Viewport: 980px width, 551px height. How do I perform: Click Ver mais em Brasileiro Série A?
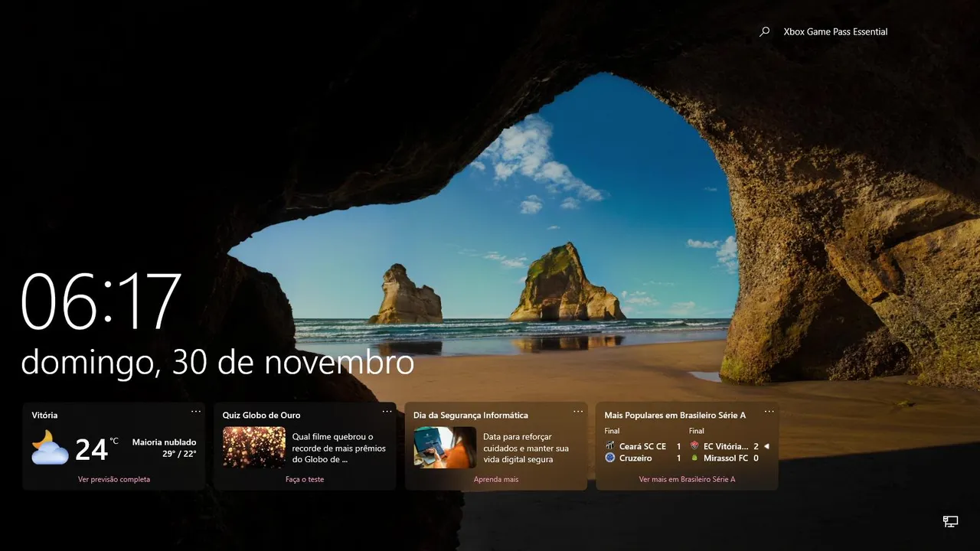(x=687, y=480)
